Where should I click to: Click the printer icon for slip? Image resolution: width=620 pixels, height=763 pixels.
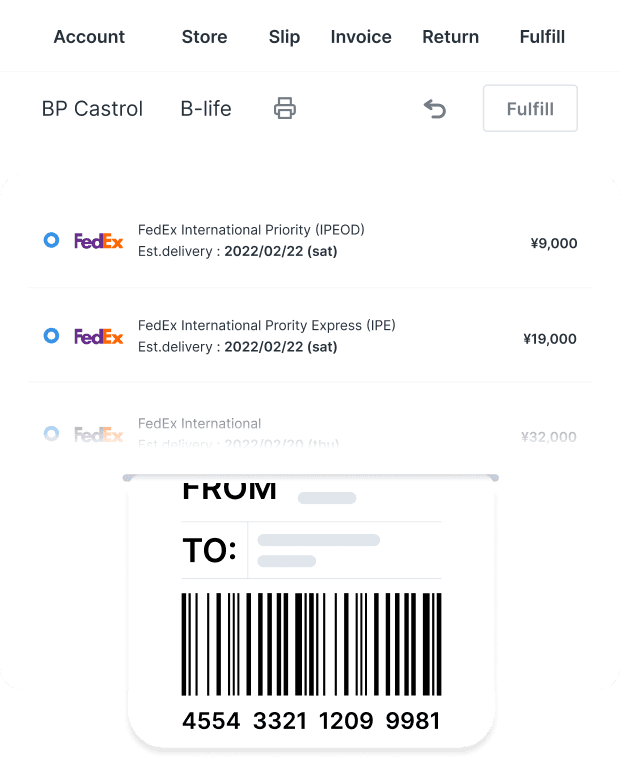tap(285, 108)
